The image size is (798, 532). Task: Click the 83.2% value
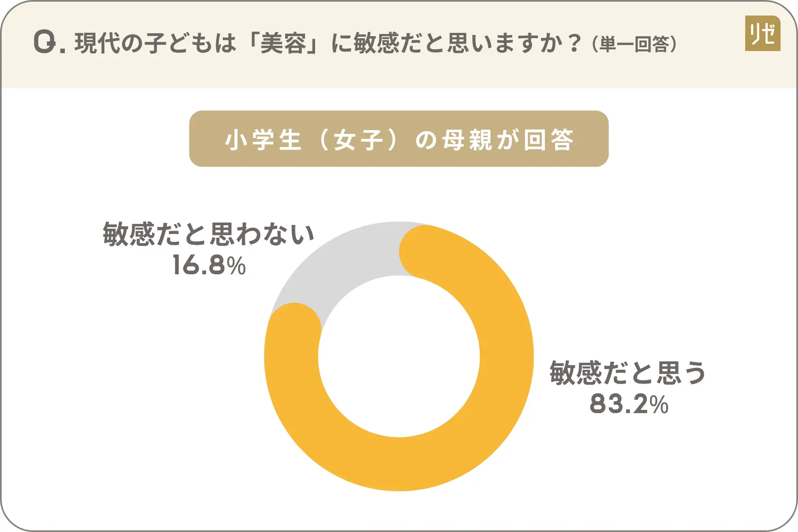(x=628, y=404)
